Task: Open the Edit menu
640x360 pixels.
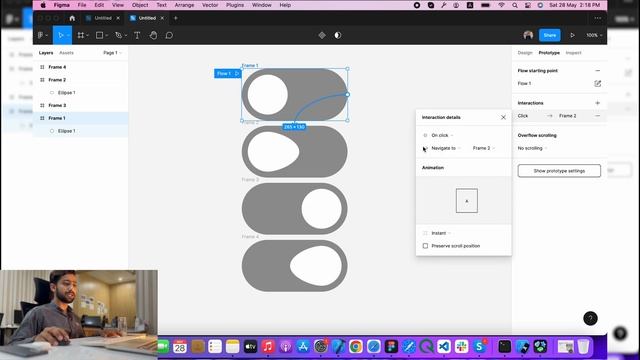Action: tap(99, 5)
